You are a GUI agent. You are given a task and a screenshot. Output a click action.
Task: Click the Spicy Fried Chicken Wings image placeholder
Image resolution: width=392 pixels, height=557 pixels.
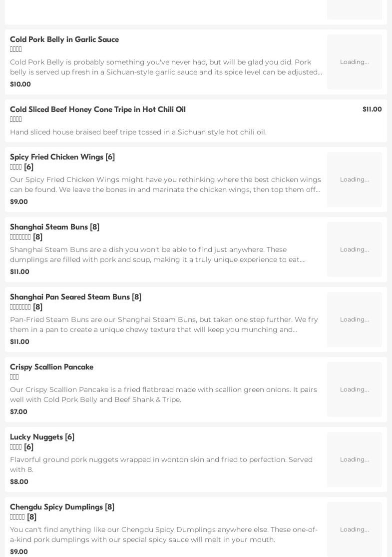point(354,179)
